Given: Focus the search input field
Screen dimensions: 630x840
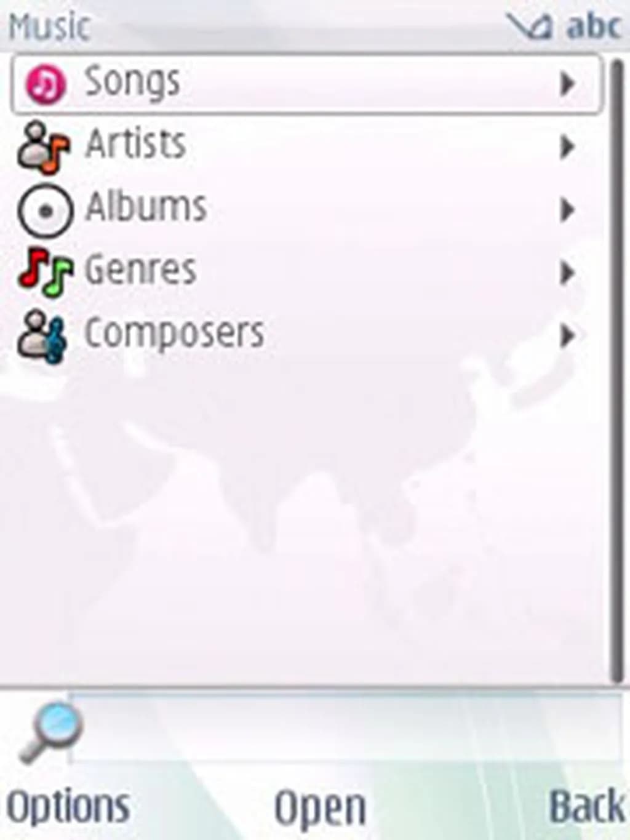Looking at the screenshot, I should pos(345,727).
